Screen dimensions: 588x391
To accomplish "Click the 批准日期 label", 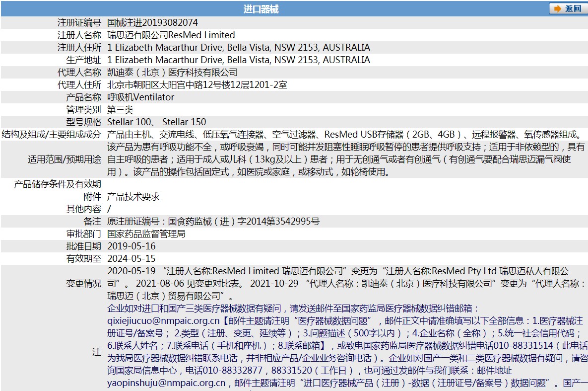I will (84, 246).
